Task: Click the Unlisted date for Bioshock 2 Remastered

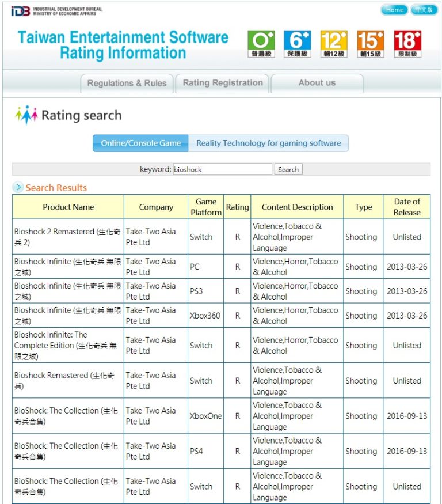Action: pos(407,237)
